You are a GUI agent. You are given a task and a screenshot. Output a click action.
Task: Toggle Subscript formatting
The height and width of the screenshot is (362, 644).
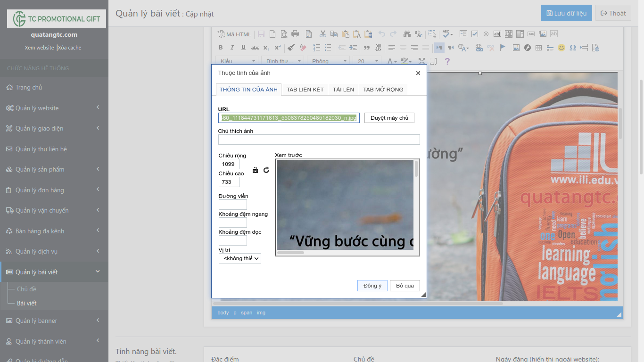pyautogui.click(x=266, y=48)
